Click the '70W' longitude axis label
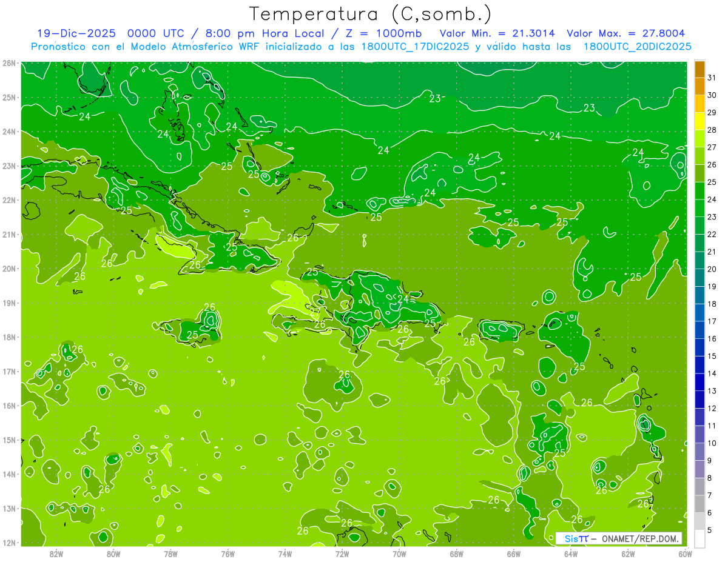 pyautogui.click(x=399, y=554)
